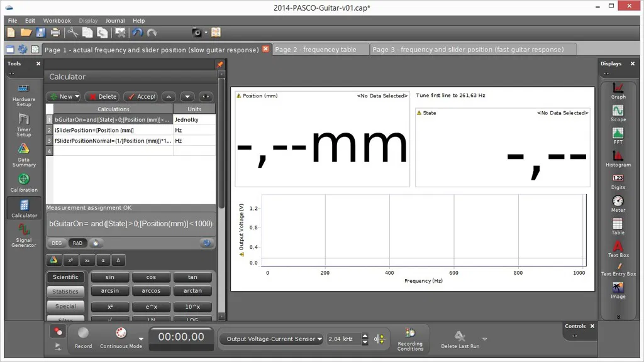Save file with floppy disk icon
The height and width of the screenshot is (362, 644).
tap(40, 33)
